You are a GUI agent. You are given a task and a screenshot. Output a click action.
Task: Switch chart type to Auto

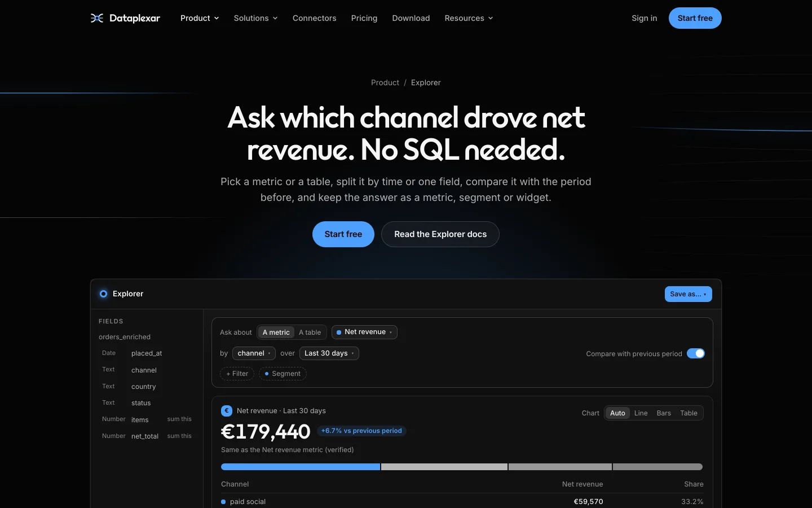click(x=617, y=413)
